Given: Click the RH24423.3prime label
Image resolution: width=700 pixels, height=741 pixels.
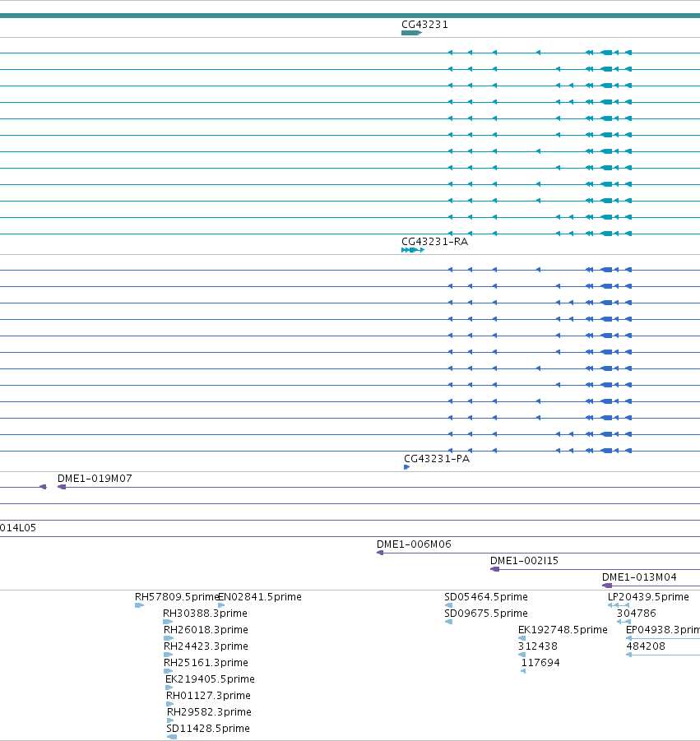Looking at the screenshot, I should (x=206, y=646).
